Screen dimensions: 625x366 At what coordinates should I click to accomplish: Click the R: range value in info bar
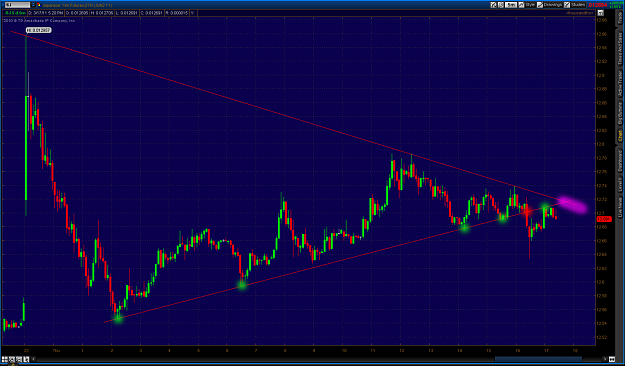coord(177,13)
